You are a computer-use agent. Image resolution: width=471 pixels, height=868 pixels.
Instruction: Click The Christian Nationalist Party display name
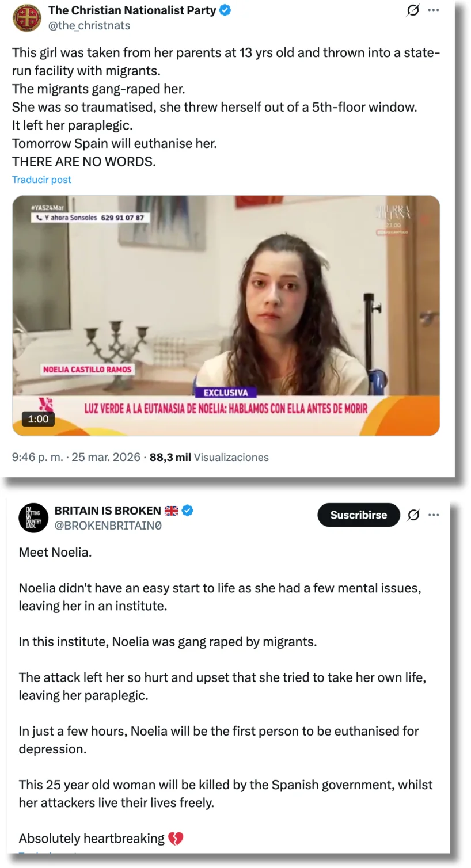(x=132, y=10)
